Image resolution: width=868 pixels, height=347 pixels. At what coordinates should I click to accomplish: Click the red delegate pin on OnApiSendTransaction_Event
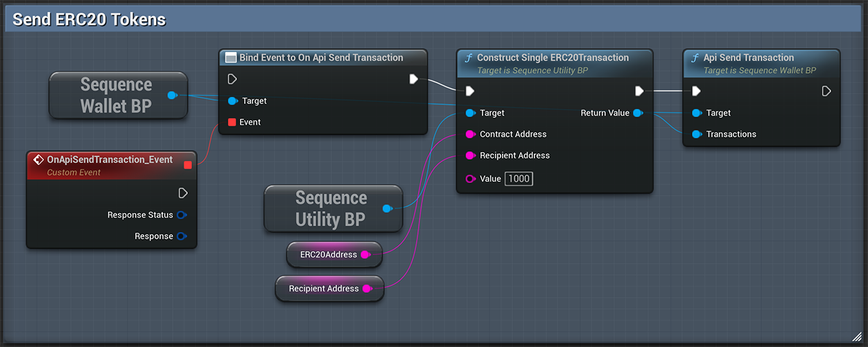[x=188, y=164]
